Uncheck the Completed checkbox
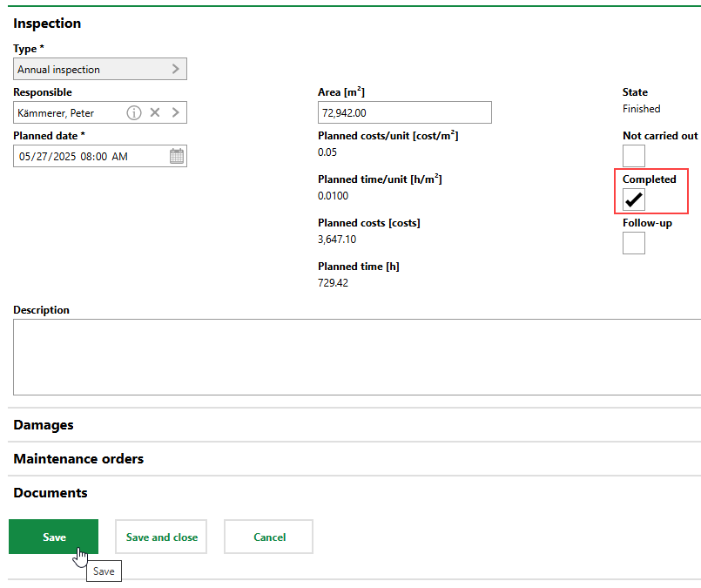 pos(634,199)
